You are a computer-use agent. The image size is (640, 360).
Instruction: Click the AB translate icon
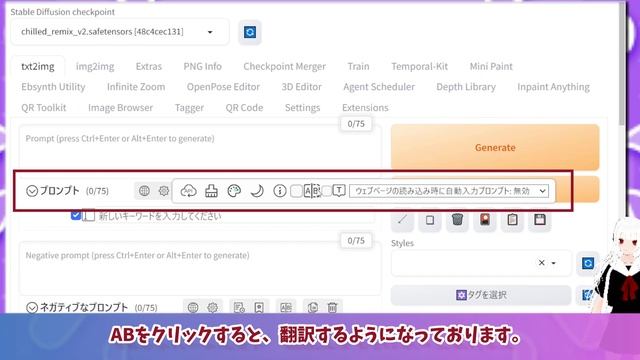(312, 191)
